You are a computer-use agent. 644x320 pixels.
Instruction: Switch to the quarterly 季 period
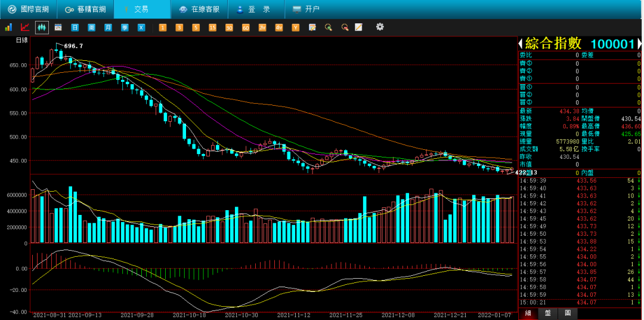125,27
